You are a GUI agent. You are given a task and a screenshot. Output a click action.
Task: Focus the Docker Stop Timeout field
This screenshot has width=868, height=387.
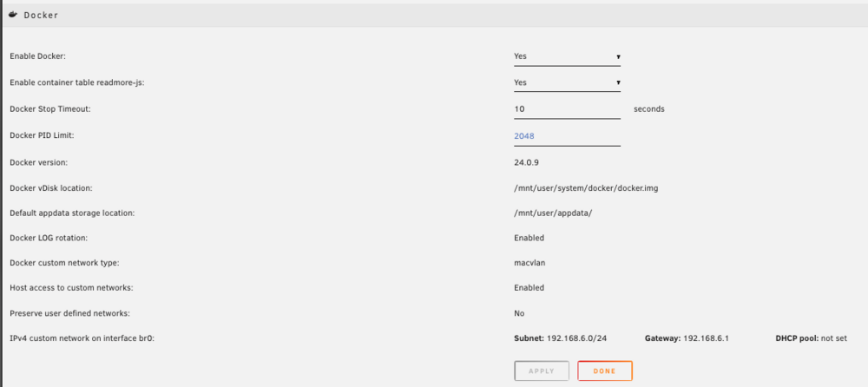(568, 109)
